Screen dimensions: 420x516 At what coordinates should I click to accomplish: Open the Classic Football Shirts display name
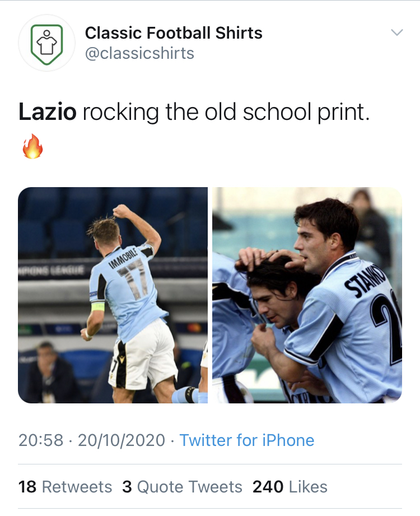[x=174, y=33]
